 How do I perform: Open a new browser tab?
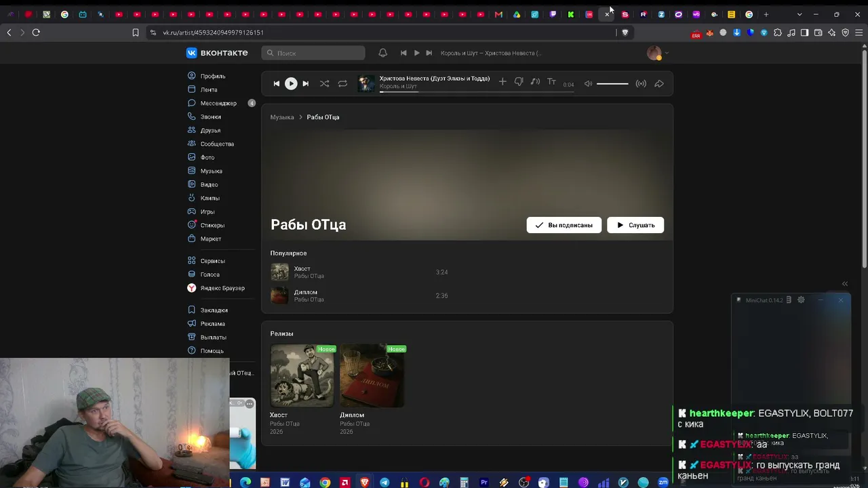tap(766, 14)
